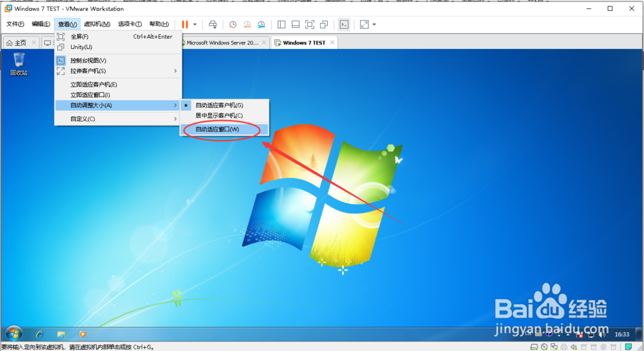
Task: Enter full screen mode from toolbar
Action: click(310, 24)
